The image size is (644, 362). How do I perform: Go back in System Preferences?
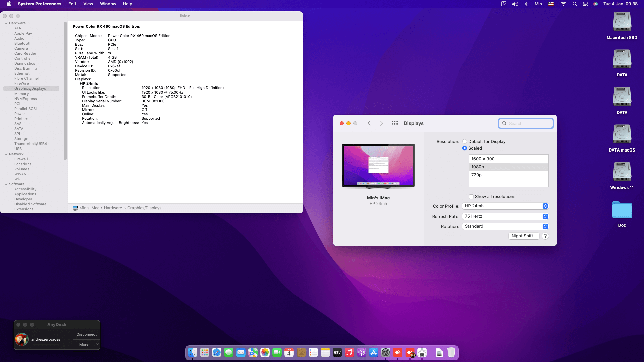pos(369,123)
